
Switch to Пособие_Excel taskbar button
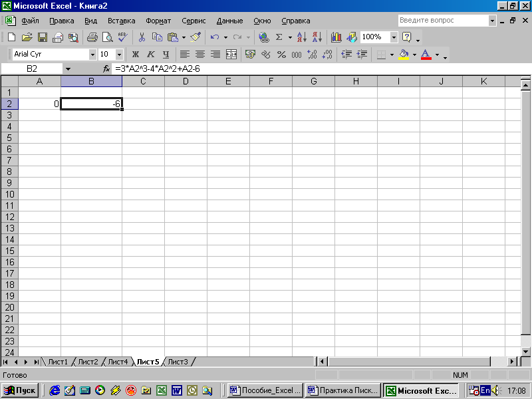point(265,390)
